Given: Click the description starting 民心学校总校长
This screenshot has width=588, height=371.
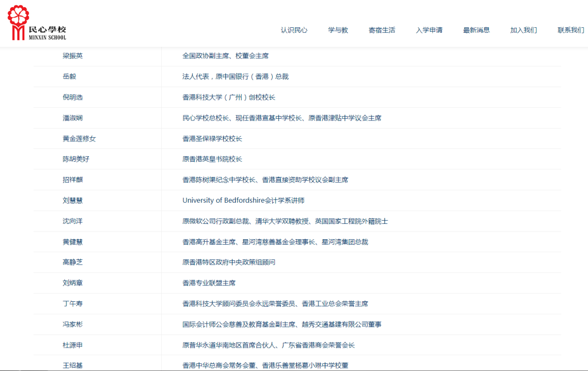Looking at the screenshot, I should [281, 118].
